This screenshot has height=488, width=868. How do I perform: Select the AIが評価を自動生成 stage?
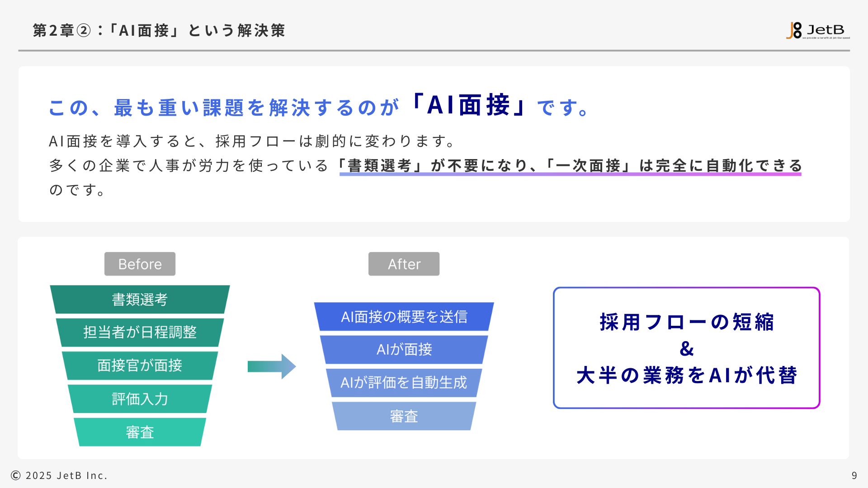click(x=404, y=383)
